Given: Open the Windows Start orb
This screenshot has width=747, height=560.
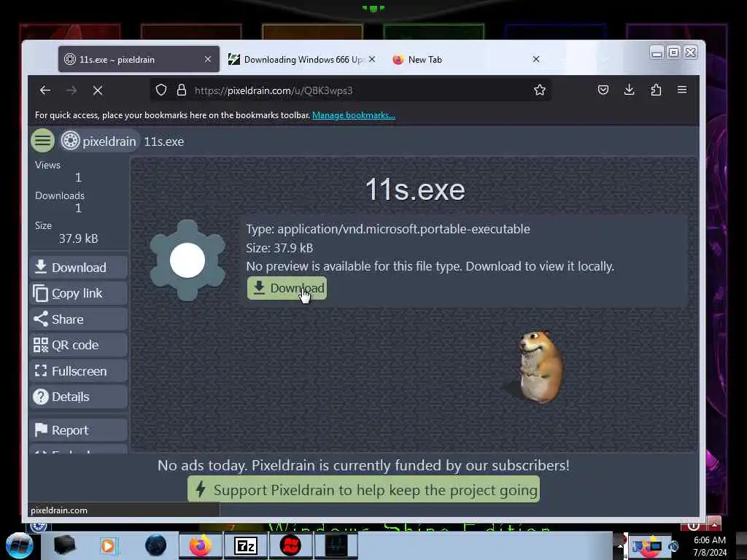Looking at the screenshot, I should pos(20,545).
